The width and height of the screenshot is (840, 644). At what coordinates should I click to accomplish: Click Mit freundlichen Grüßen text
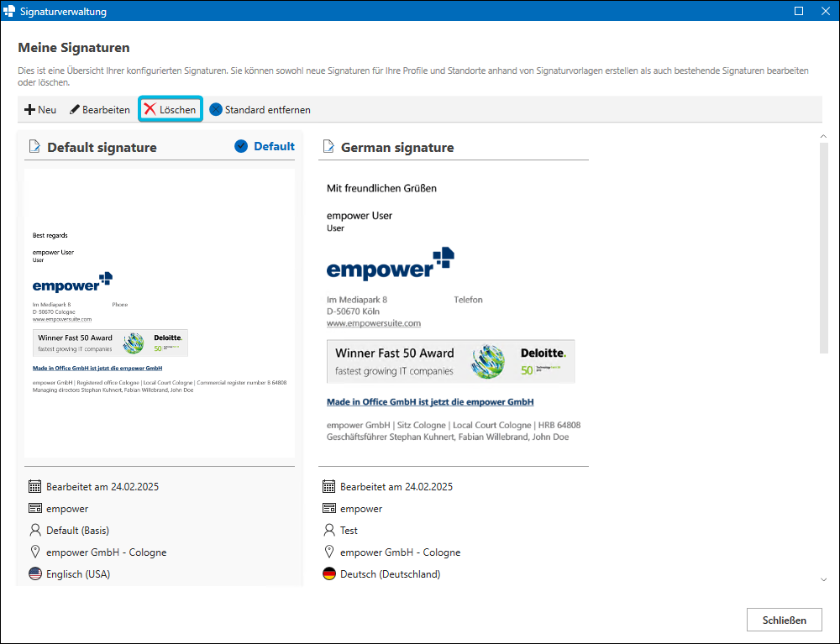pyautogui.click(x=382, y=188)
